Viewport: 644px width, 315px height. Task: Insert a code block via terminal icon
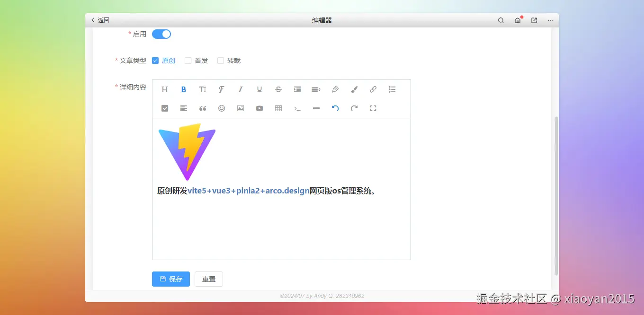point(297,108)
